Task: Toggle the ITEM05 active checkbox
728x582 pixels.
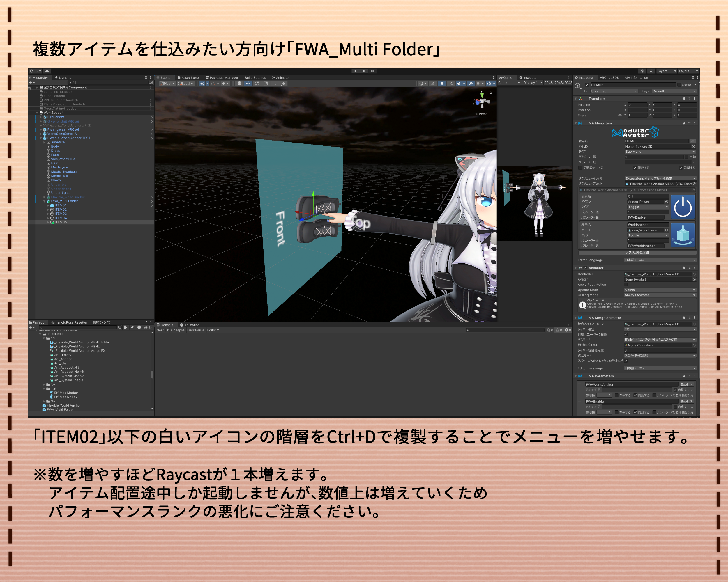Action: point(587,85)
